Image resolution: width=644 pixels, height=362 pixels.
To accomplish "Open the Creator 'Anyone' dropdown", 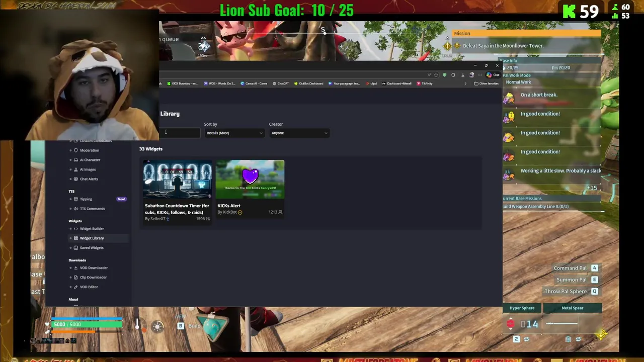I will (299, 133).
